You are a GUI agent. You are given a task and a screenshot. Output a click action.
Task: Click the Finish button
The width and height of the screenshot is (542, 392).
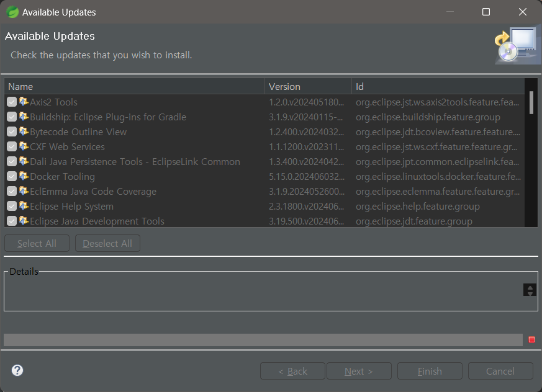430,371
